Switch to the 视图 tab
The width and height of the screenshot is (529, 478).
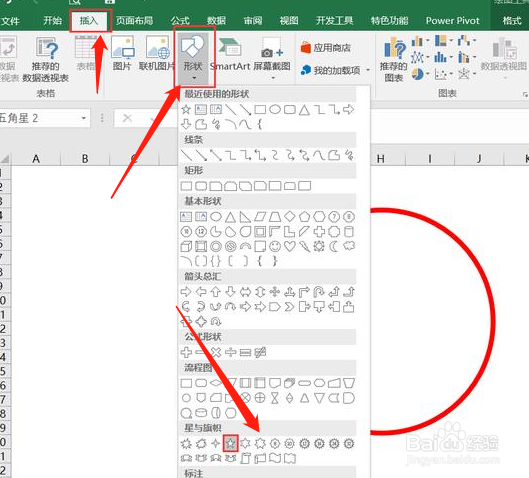point(289,21)
